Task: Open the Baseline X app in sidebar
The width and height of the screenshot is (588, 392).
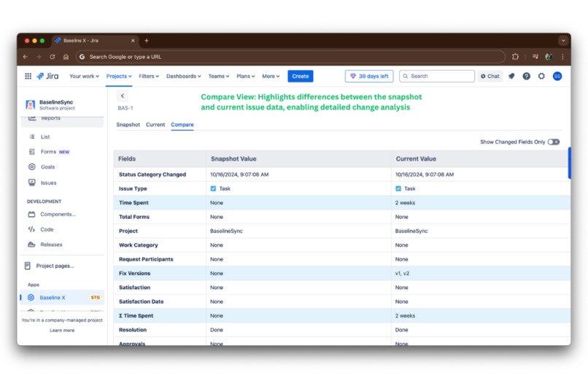Action: [62, 298]
